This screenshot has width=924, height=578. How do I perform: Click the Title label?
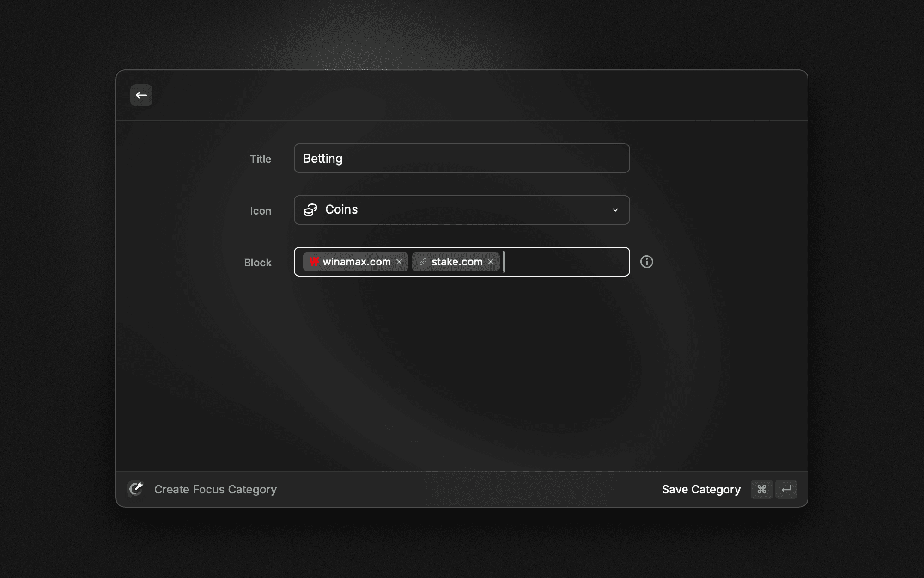(261, 159)
